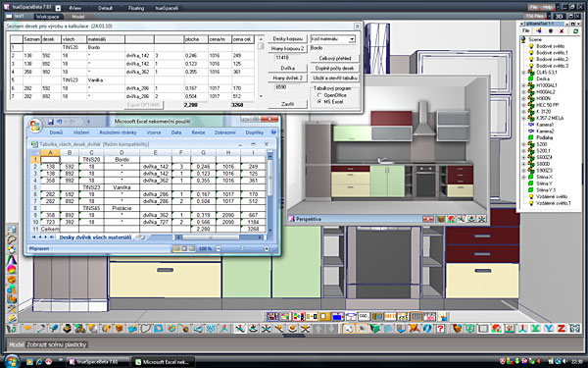This screenshot has height=368, width=588.
Task: Click the Windows Start orb
Action: click(x=12, y=361)
